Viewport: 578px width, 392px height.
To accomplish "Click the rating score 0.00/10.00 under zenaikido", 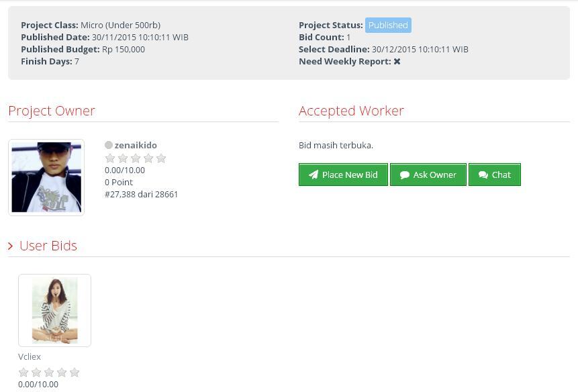I will pyautogui.click(x=125, y=170).
